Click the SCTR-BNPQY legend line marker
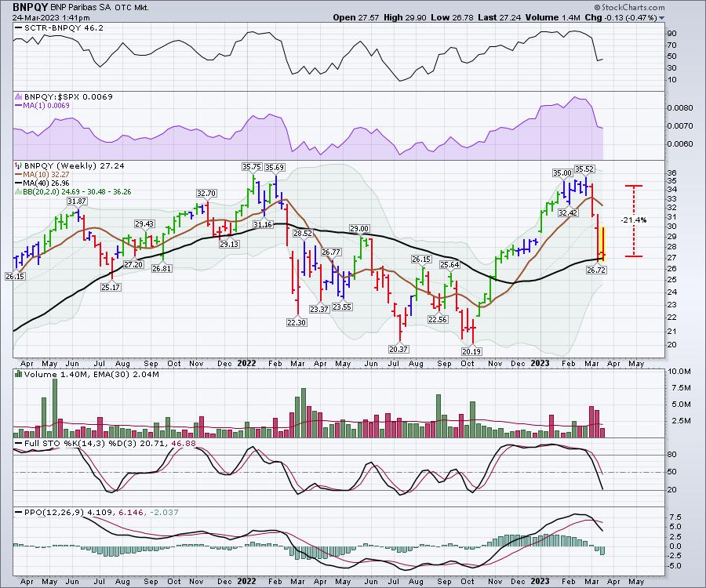The image size is (706, 588). pyautogui.click(x=19, y=27)
